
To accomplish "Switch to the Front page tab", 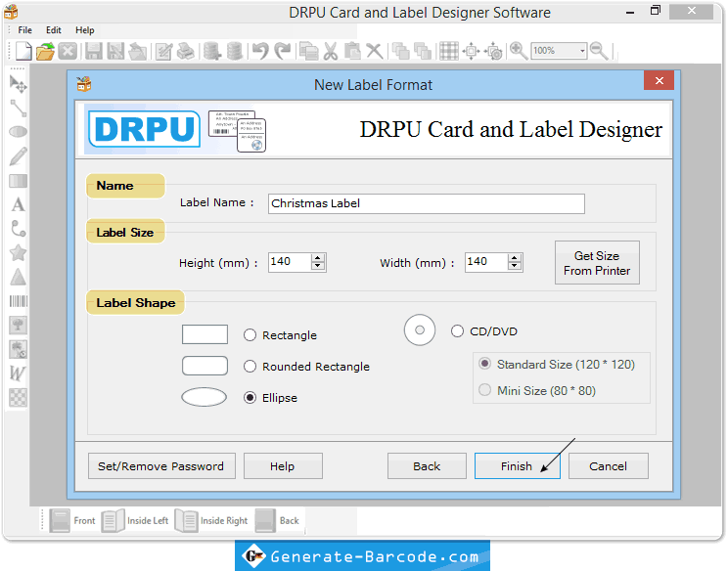I will (72, 520).
